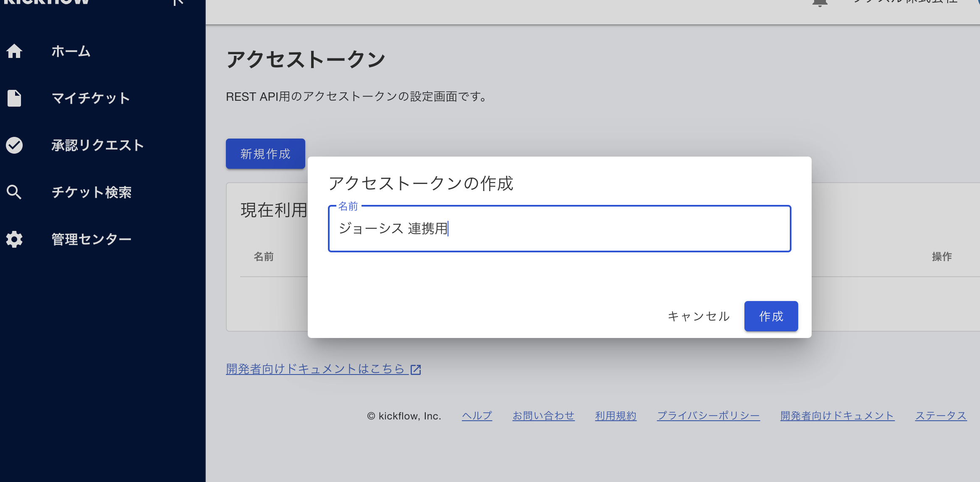The image size is (980, 482).
Task: Click キャンセル to dismiss the dialog
Action: 699,316
